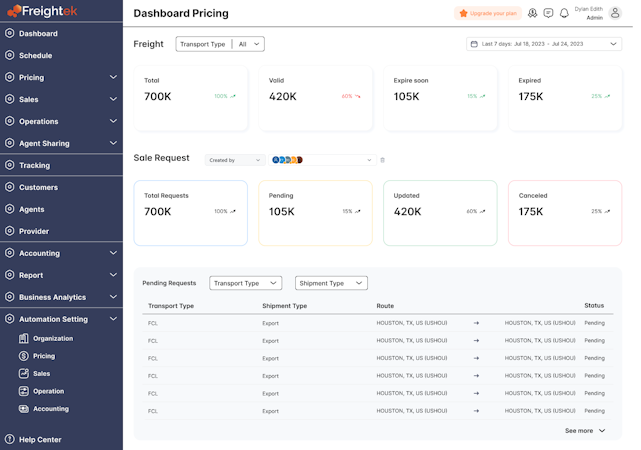641x450 pixels.
Task: Click the calendar icon in date range
Action: point(474,44)
